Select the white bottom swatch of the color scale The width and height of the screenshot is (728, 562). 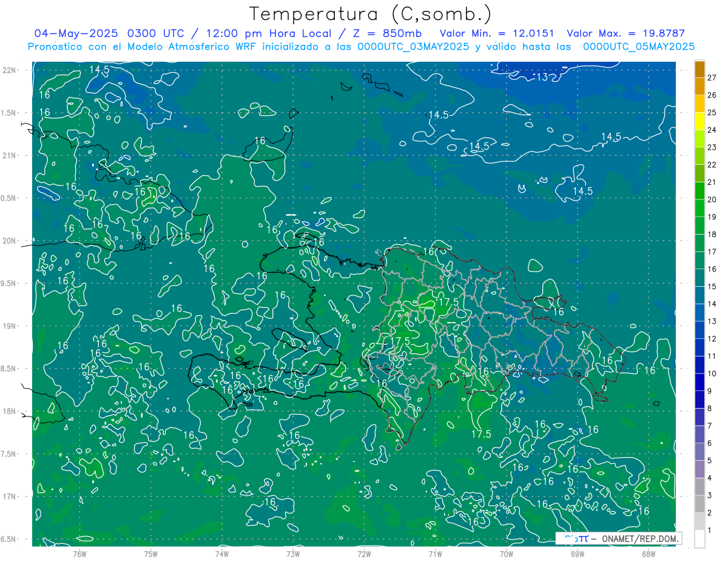pos(699,539)
